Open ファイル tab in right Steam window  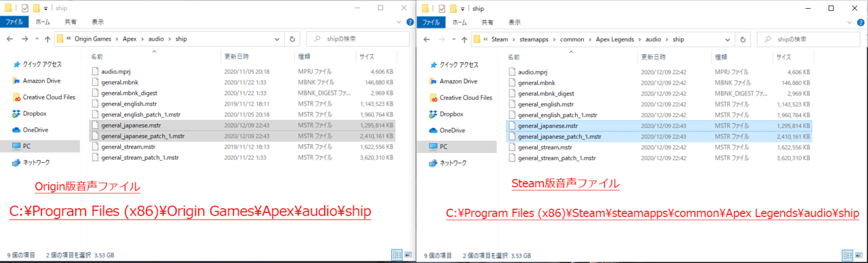[432, 22]
